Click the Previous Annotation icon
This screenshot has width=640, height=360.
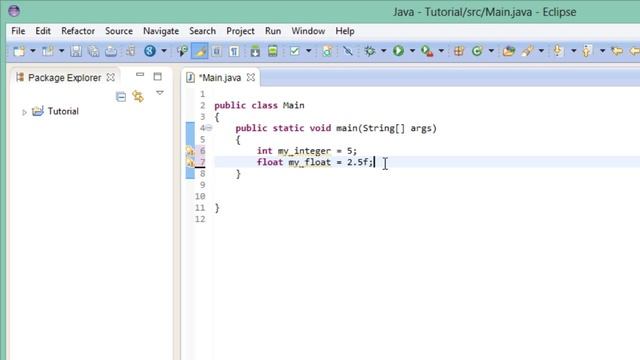[587, 51]
